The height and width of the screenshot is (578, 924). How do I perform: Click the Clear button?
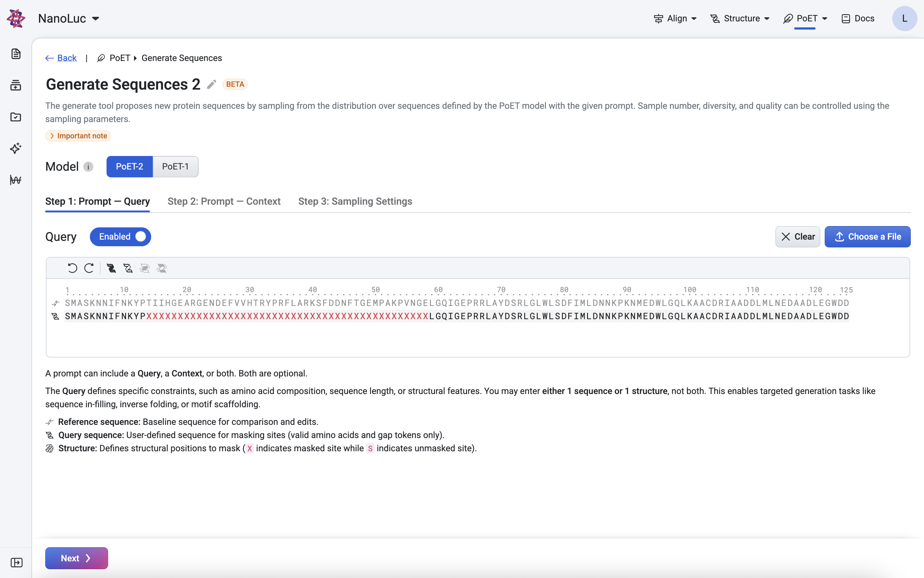(797, 236)
